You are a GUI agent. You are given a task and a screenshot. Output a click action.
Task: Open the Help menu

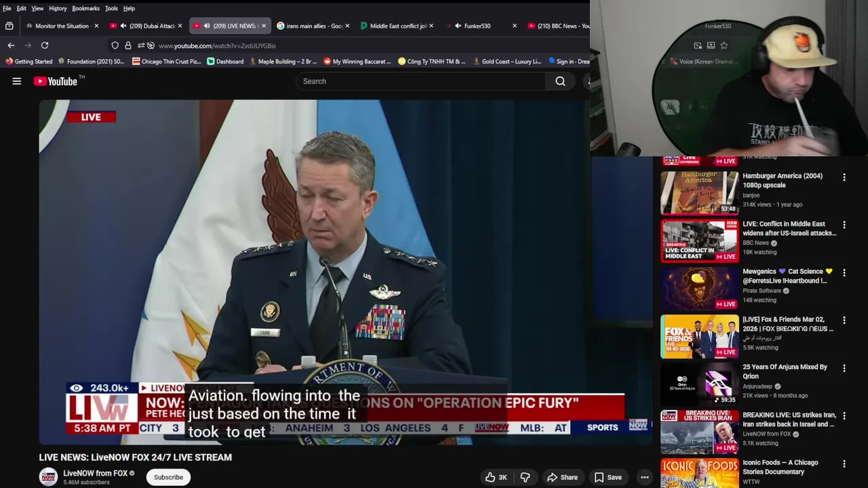129,8
